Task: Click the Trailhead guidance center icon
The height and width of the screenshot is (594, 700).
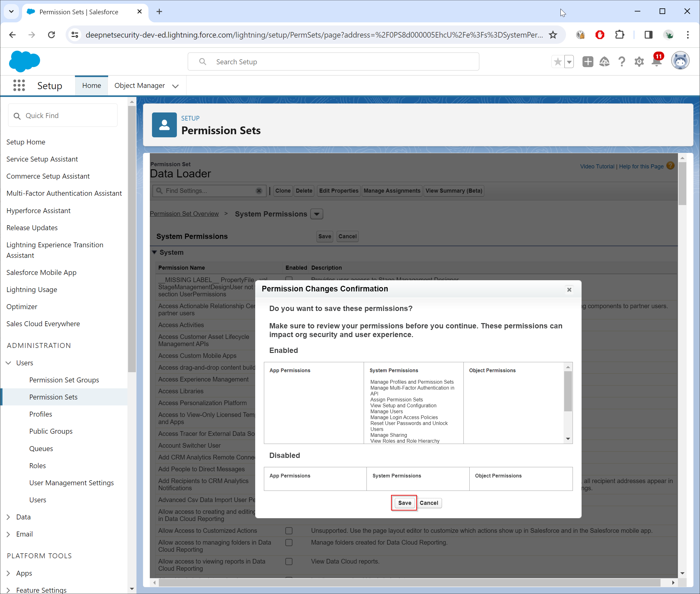Action: click(604, 62)
